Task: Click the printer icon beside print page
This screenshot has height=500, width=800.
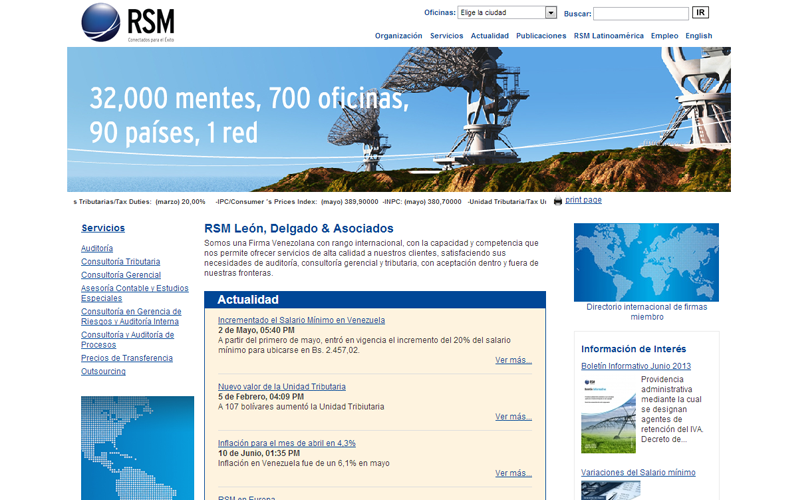Action: (558, 201)
